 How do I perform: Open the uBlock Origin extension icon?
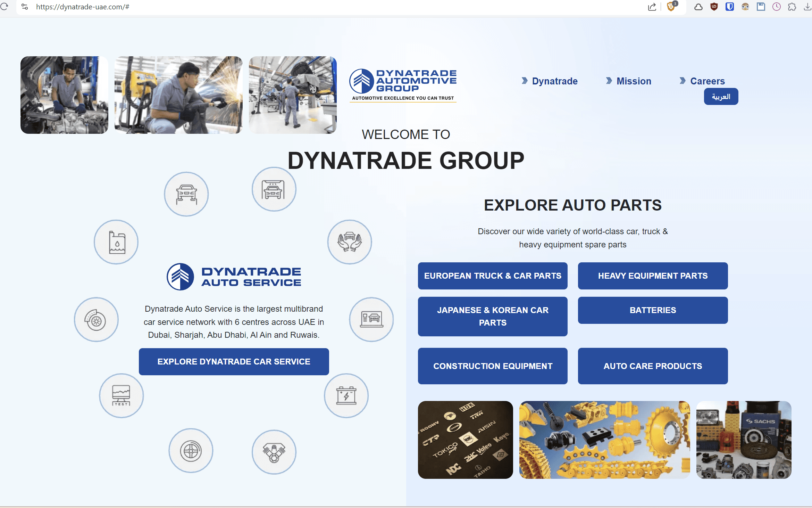point(714,7)
